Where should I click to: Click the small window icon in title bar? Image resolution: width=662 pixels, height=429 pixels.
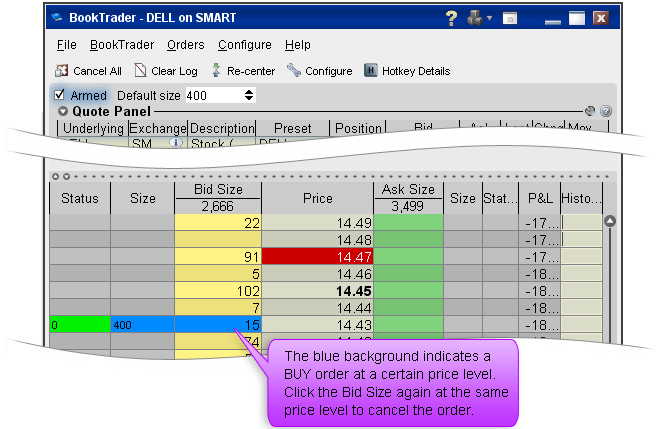point(510,19)
